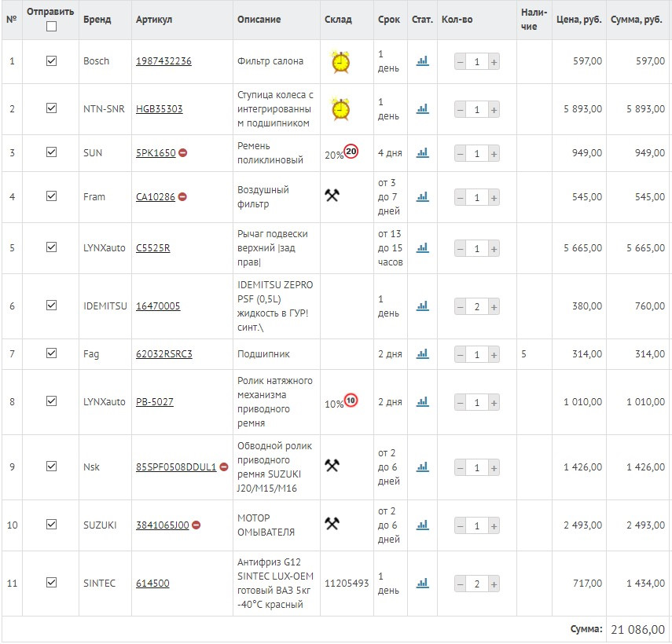
Task: Open statistics chart for NTN-SNR HGB35303
Action: coord(423,108)
